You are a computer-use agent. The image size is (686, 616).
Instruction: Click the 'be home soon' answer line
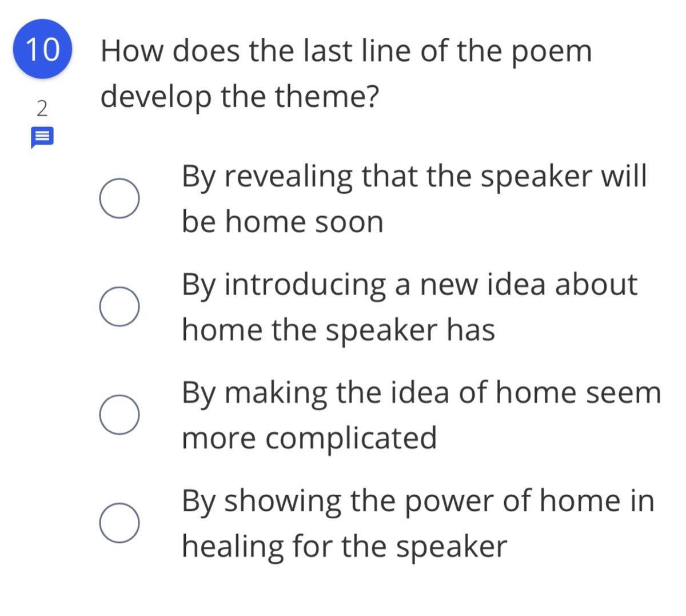282,221
